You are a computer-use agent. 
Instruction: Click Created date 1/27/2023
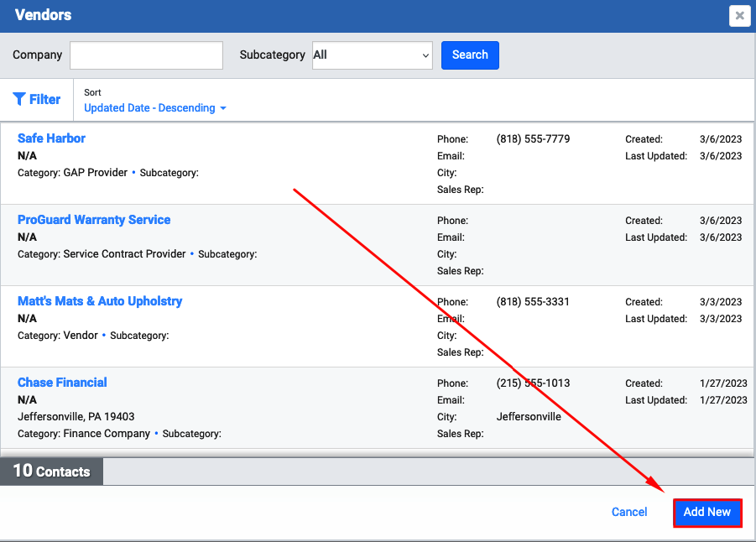coord(723,383)
